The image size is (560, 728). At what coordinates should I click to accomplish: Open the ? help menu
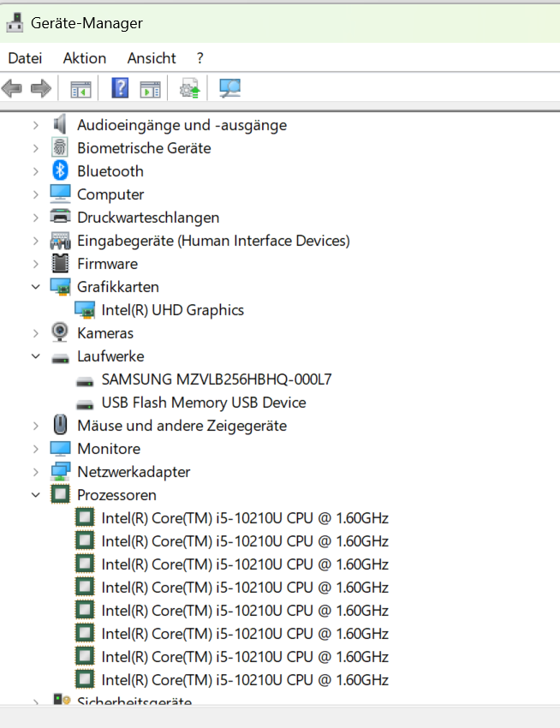[x=200, y=58]
